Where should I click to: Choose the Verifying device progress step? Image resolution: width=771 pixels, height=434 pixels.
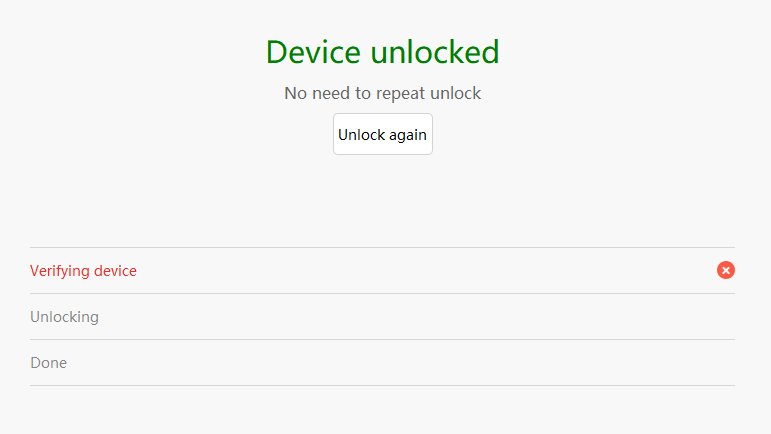383,270
